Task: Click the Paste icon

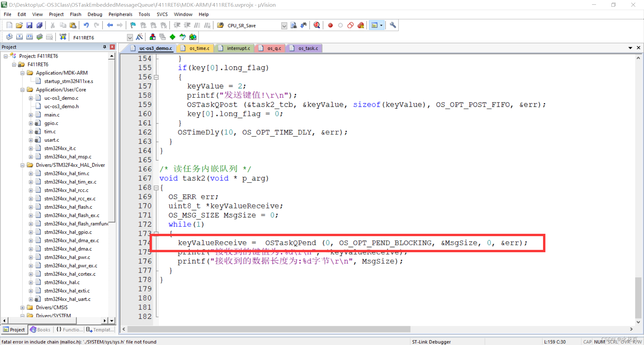Action: [73, 25]
